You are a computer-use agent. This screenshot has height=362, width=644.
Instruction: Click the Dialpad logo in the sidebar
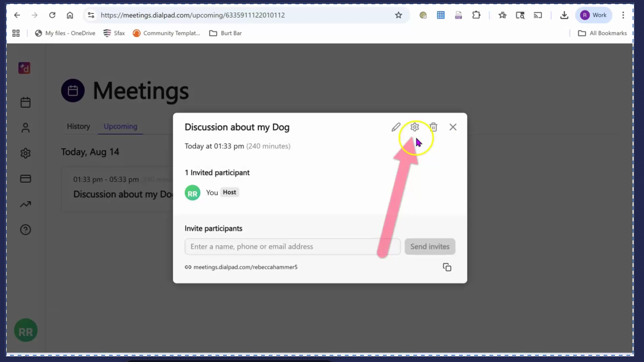25,68
